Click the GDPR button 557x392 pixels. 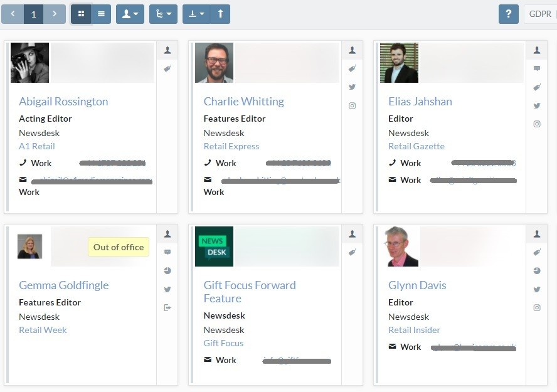540,14
